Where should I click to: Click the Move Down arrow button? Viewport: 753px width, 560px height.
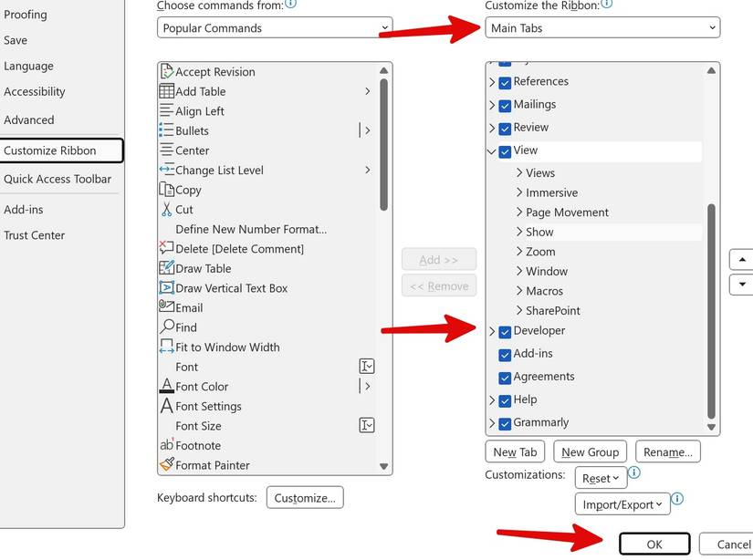point(742,284)
